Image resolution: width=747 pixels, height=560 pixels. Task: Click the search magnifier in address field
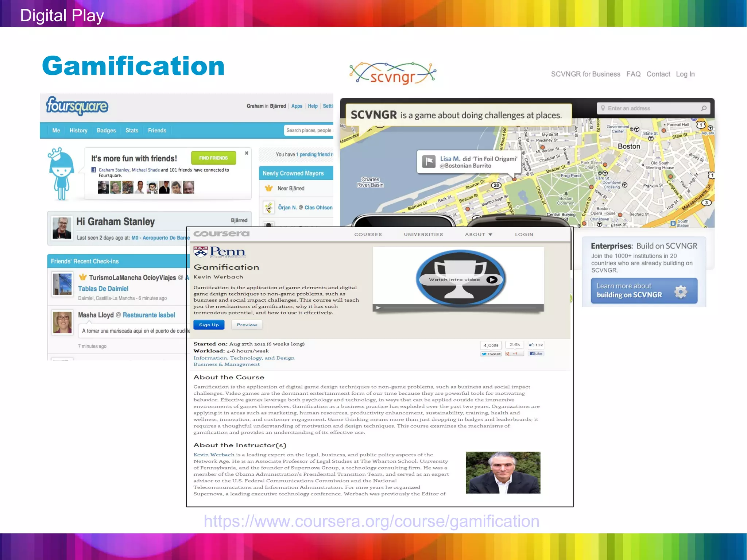click(703, 108)
